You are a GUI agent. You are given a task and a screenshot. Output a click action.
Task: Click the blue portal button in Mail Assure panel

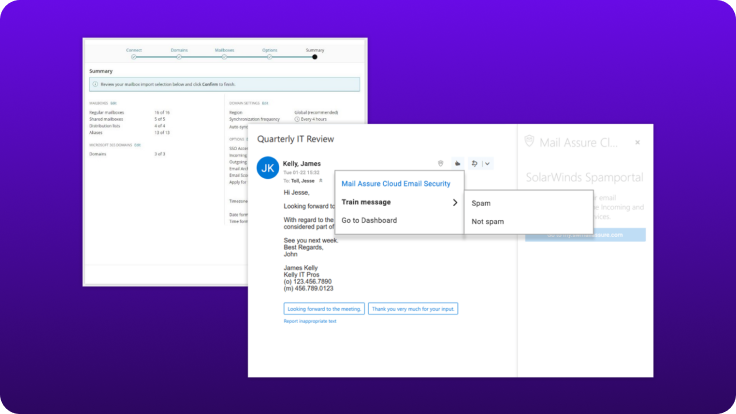coord(585,235)
